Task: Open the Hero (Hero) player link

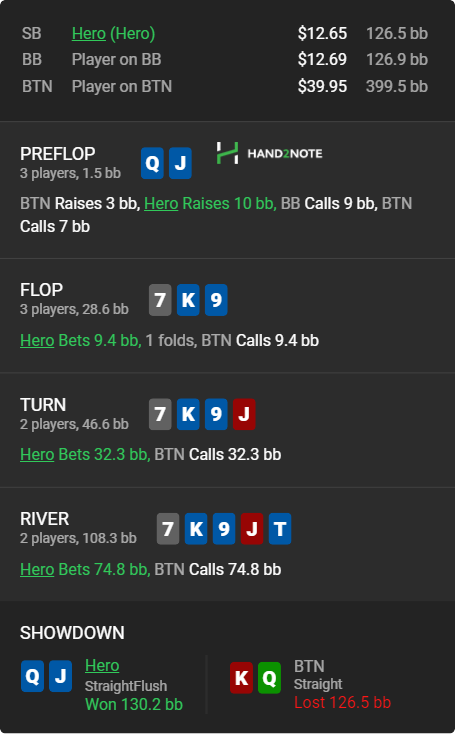Action: point(113,33)
